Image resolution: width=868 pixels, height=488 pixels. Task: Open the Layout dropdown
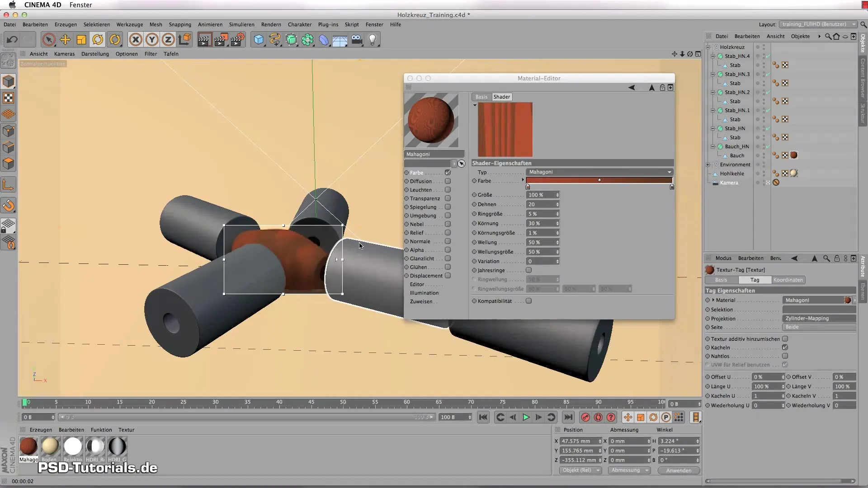(818, 24)
